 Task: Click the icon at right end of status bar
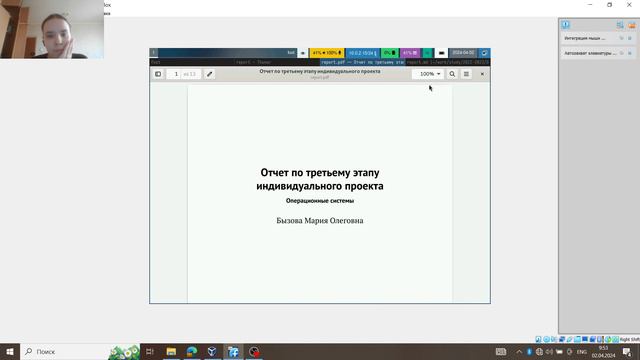[x=484, y=53]
